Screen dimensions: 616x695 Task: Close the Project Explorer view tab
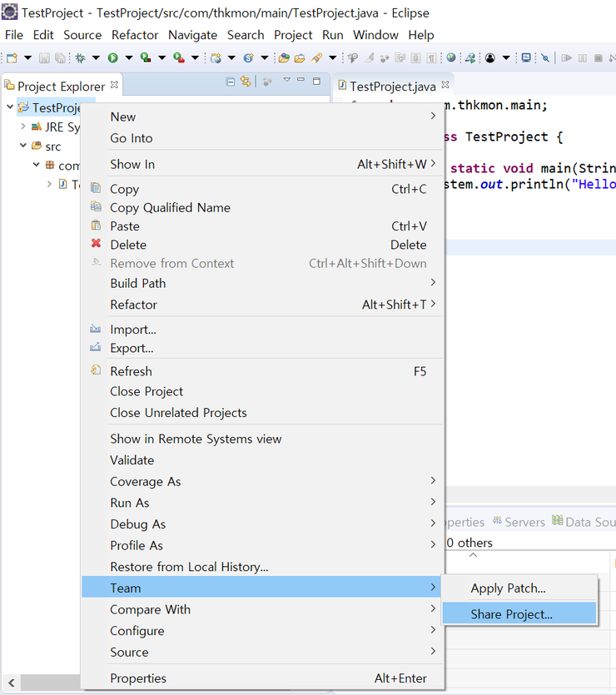[115, 85]
